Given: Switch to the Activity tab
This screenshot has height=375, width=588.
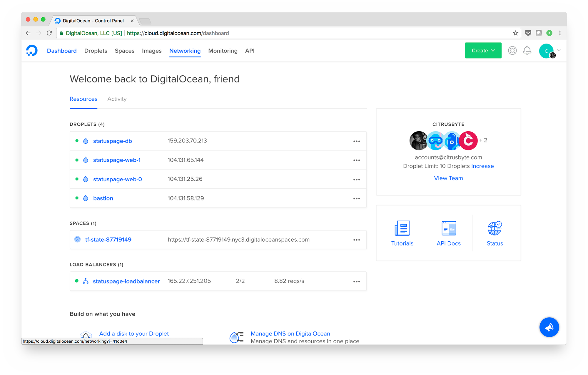Looking at the screenshot, I should pyautogui.click(x=117, y=99).
